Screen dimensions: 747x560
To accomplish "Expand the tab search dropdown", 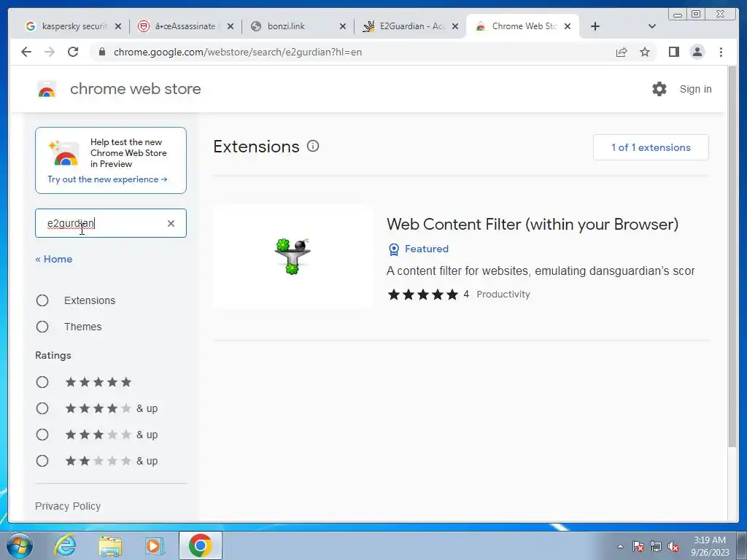I will pos(652,26).
